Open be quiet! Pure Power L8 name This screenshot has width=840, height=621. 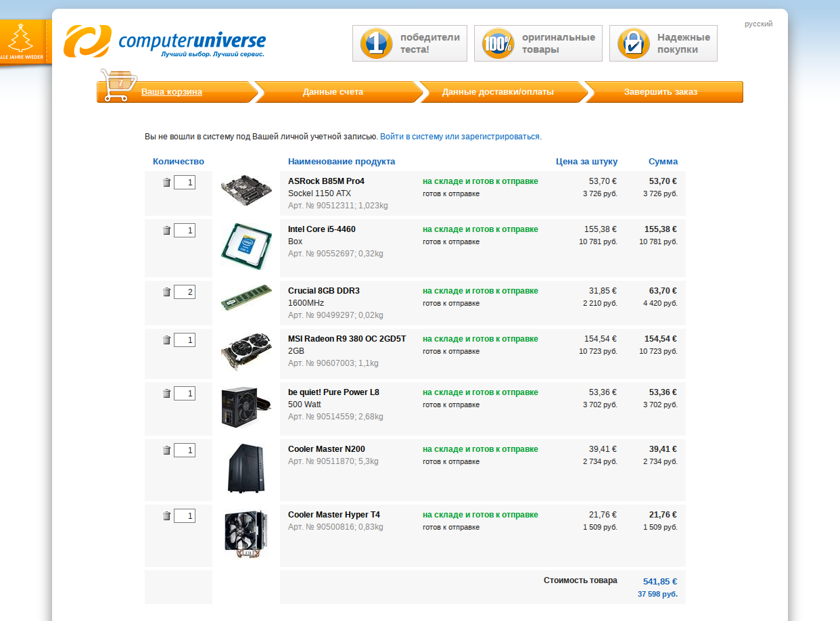pyautogui.click(x=333, y=392)
